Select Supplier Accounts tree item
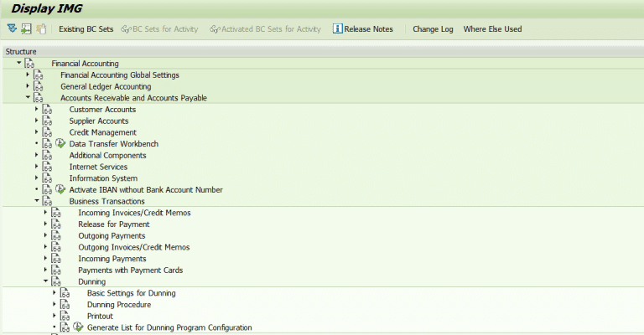The width and height of the screenshot is (644, 335). click(x=99, y=121)
